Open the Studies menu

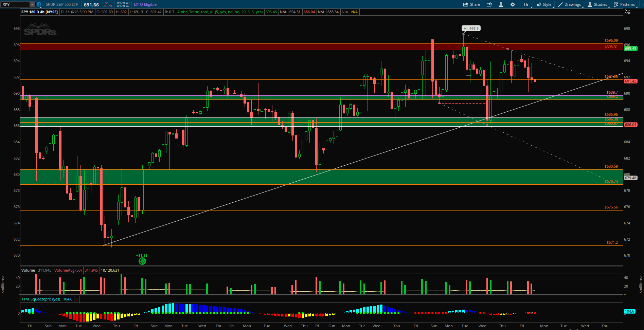coord(597,4)
